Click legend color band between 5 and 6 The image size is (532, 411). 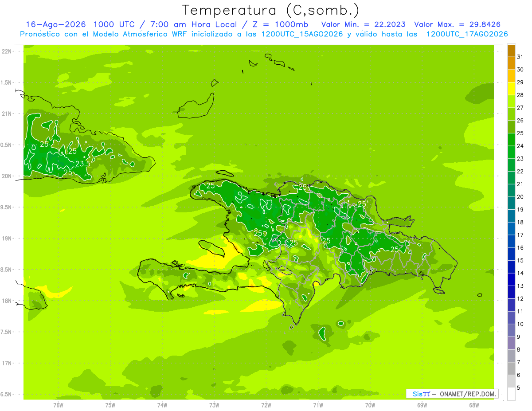(x=511, y=381)
